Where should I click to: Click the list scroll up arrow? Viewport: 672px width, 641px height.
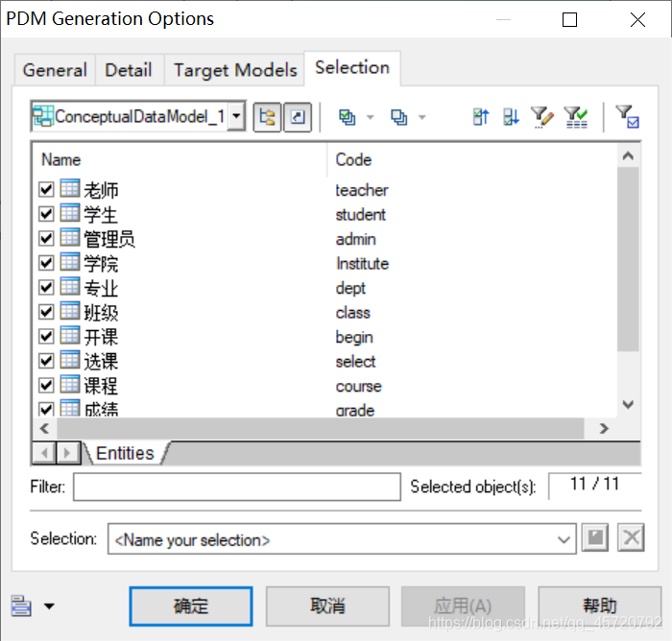point(628,156)
